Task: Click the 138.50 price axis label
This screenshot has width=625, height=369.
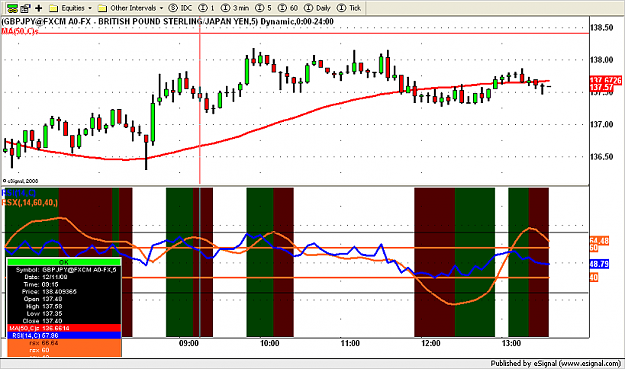Action: [601, 27]
